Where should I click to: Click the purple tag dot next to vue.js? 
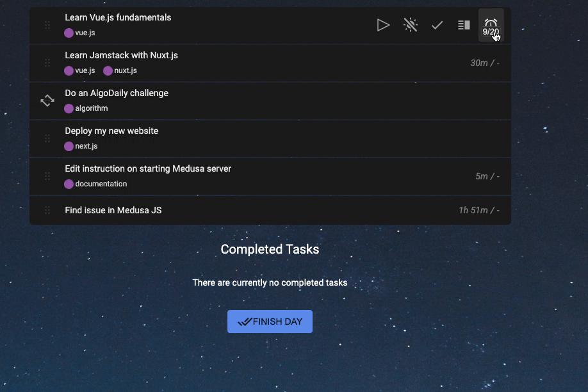point(68,32)
